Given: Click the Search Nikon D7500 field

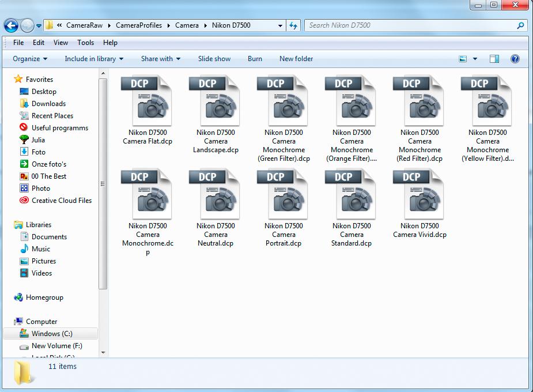Looking at the screenshot, I should (411, 25).
